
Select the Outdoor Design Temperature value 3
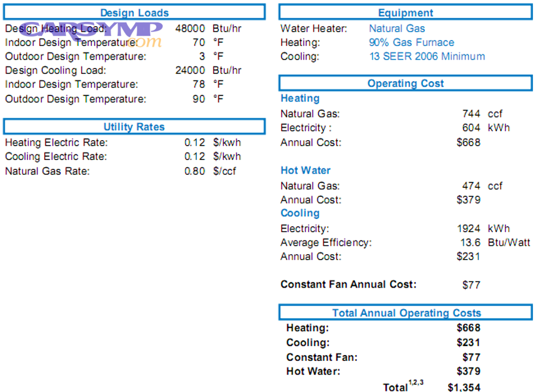(x=202, y=56)
